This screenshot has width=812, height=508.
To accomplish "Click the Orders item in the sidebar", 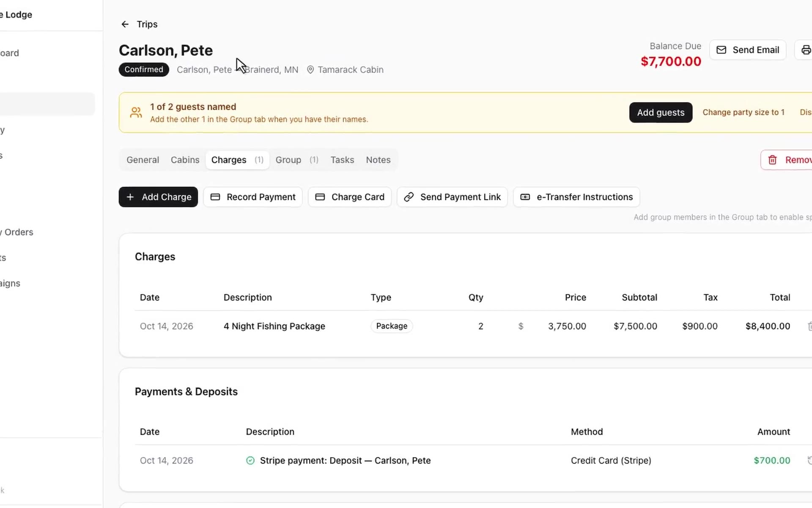I will click(x=17, y=232).
